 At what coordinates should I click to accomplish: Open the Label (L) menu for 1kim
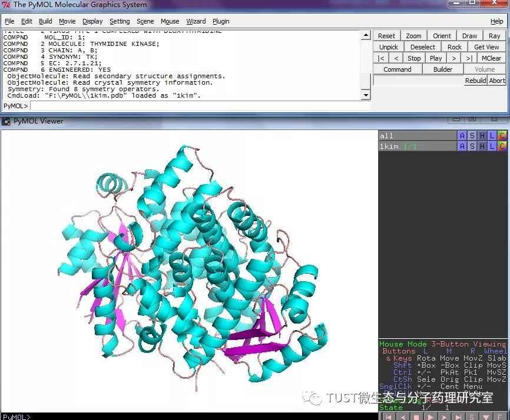(492, 146)
